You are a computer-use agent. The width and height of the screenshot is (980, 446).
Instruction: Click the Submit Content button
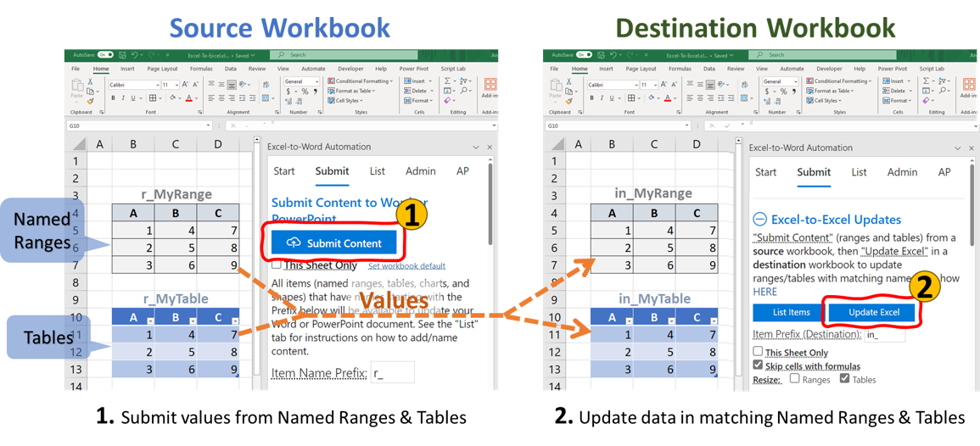click(334, 243)
